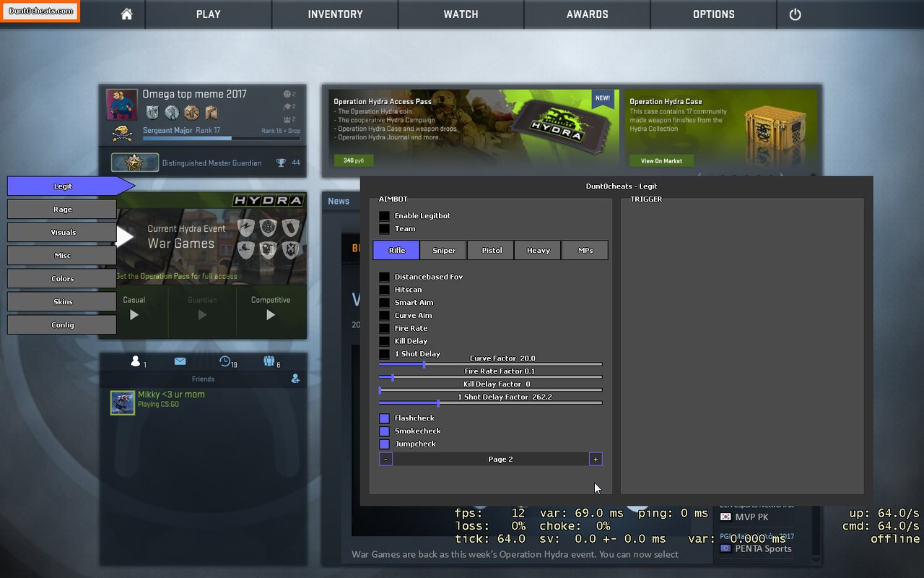Turn on the Hitscan checkbox

[384, 290]
